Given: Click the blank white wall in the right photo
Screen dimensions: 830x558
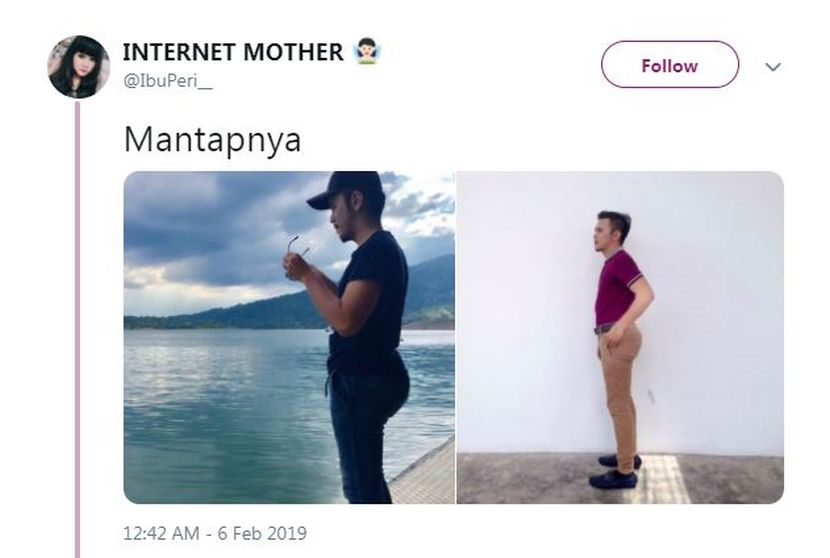Looking at the screenshot, I should tap(720, 300).
